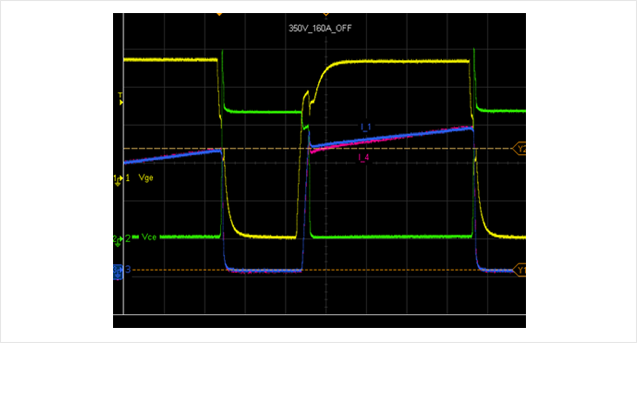This screenshot has height=408, width=642.
Task: Select the Y1 dashed cursor line
Action: [x=400, y=270]
